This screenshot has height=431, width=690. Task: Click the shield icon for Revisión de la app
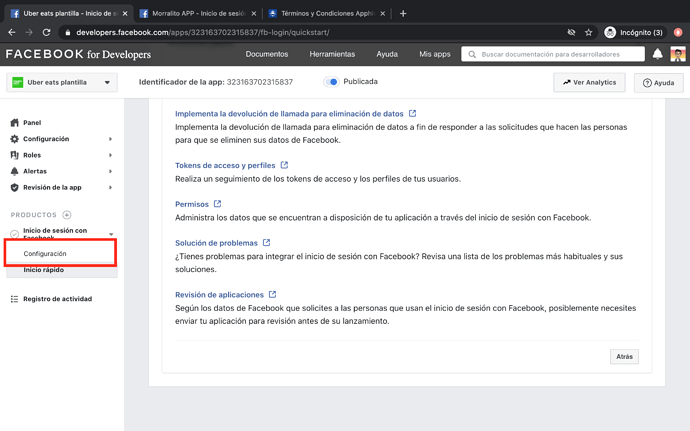click(15, 188)
